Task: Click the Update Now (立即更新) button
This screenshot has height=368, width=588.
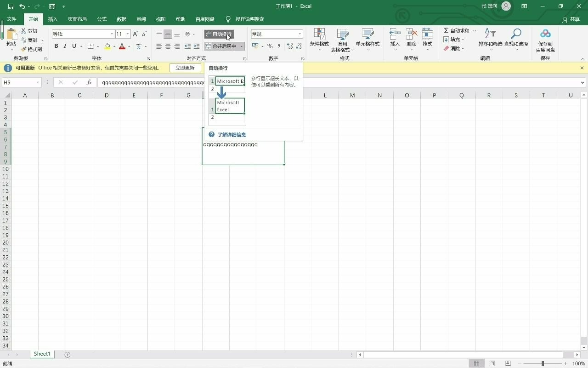Action: click(185, 68)
